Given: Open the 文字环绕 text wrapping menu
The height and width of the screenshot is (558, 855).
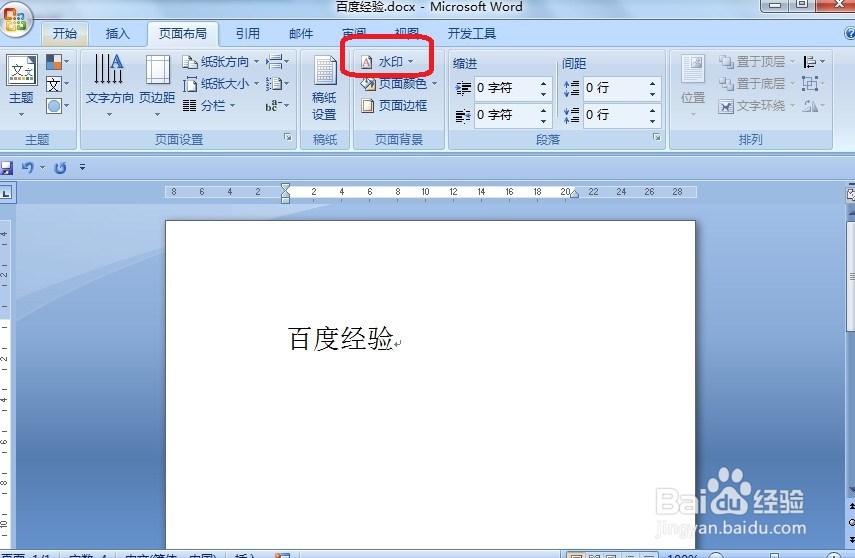Looking at the screenshot, I should coord(756,106).
